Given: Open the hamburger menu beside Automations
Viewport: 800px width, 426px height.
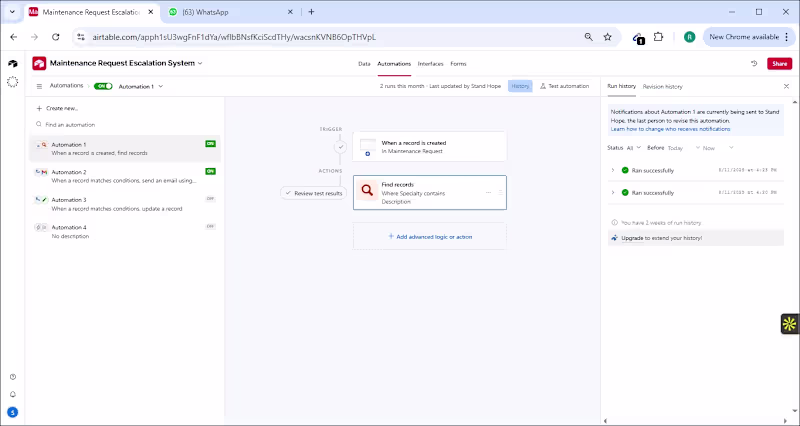Looking at the screenshot, I should tap(39, 86).
